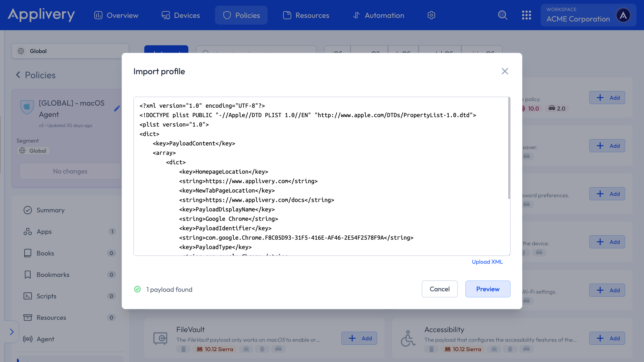Select Books in the policy sidebar

(x=45, y=253)
